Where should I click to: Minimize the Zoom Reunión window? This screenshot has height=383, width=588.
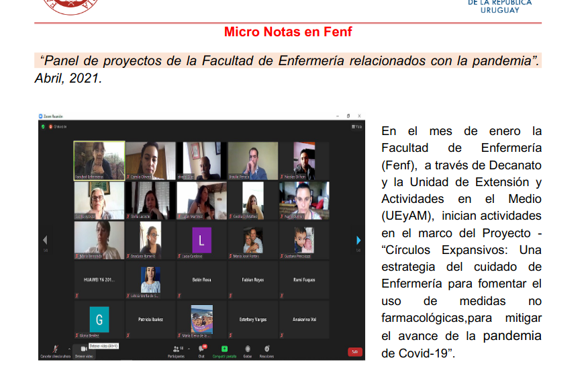click(338, 116)
